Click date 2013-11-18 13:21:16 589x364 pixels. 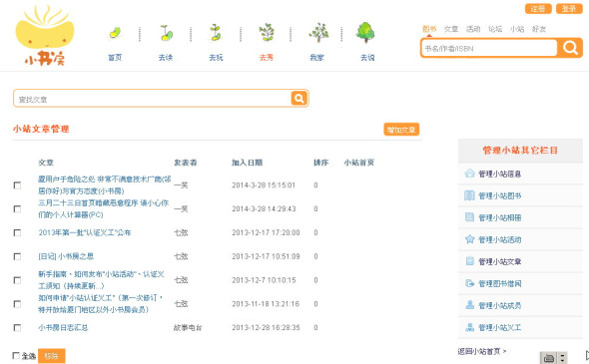point(266,303)
